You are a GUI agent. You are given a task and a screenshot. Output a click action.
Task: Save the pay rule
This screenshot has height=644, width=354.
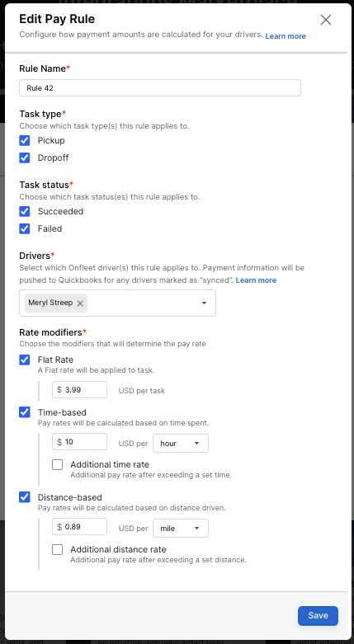(318, 615)
